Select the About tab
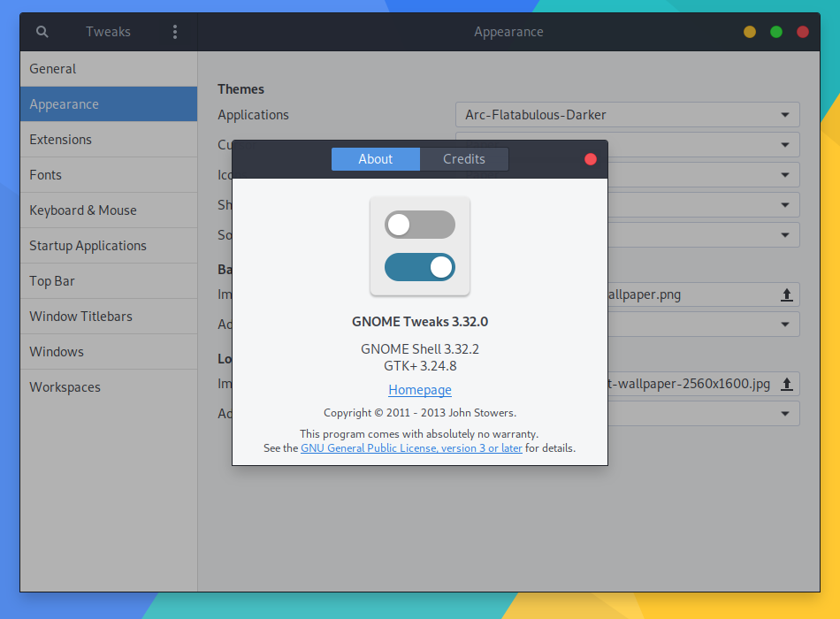The width and height of the screenshot is (840, 619). 376,159
